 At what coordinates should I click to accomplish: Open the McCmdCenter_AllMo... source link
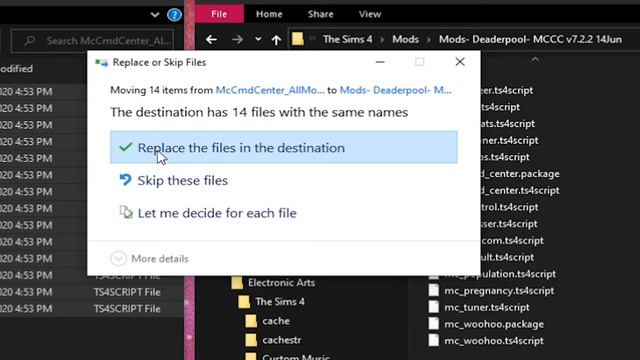click(270, 90)
